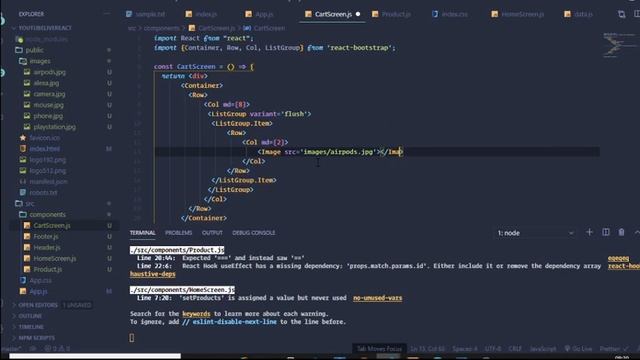Collapse the components folder
The width and height of the screenshot is (640, 360).
(47, 214)
